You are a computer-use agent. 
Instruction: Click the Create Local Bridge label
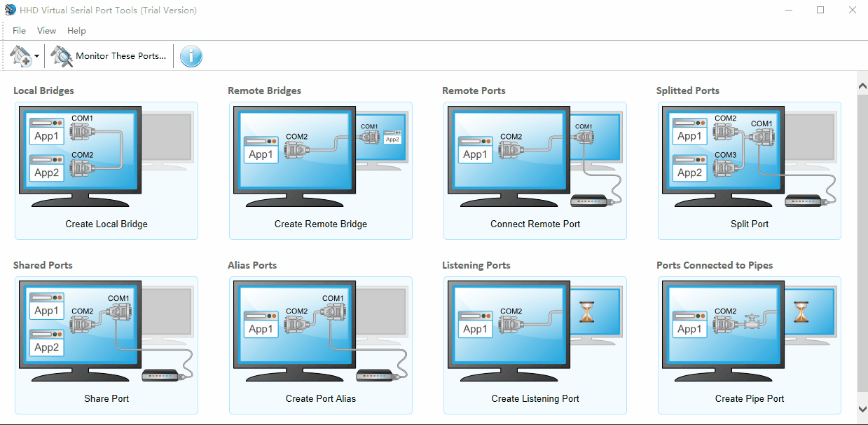[106, 224]
